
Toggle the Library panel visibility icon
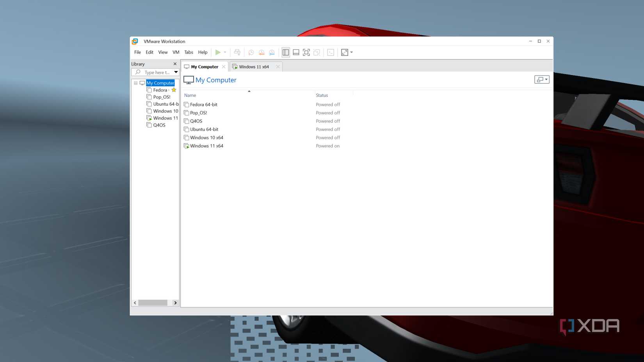pyautogui.click(x=285, y=52)
